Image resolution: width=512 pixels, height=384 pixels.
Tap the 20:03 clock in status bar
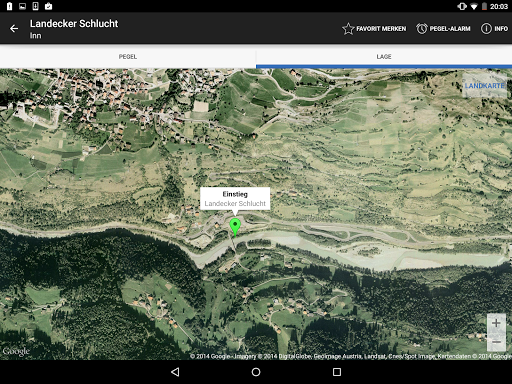(499, 6)
